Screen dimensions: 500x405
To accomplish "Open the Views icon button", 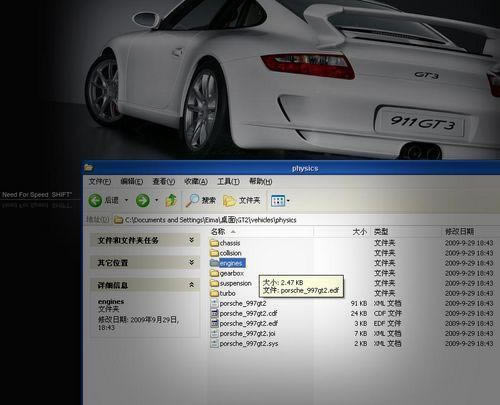I will (x=278, y=201).
